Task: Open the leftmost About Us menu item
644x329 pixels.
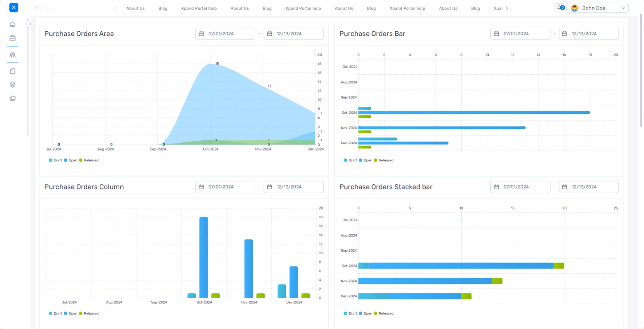Action: click(135, 8)
